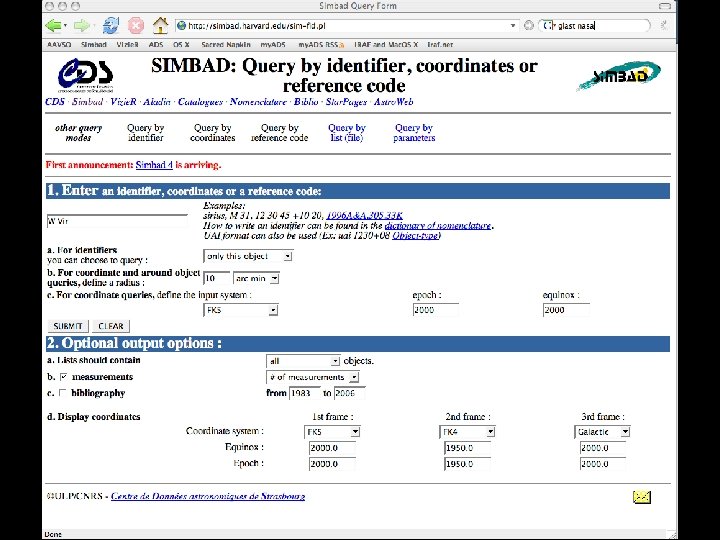This screenshot has height=540, width=720.
Task: Follow the Aladin header link
Action: 157,102
